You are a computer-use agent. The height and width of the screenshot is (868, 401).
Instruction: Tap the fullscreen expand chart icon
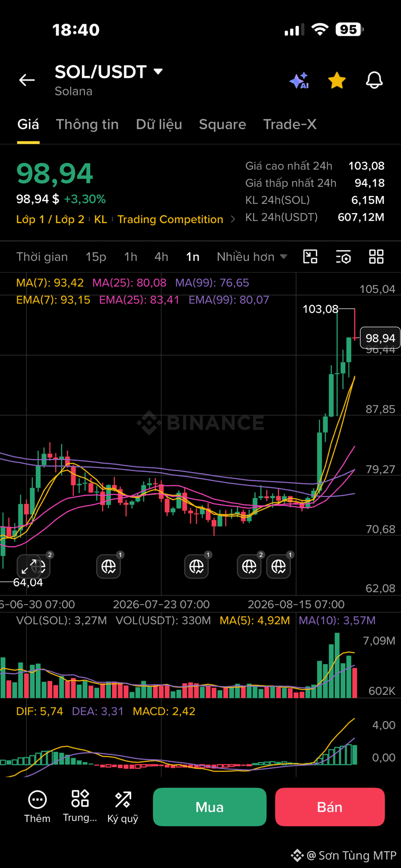coord(30,566)
